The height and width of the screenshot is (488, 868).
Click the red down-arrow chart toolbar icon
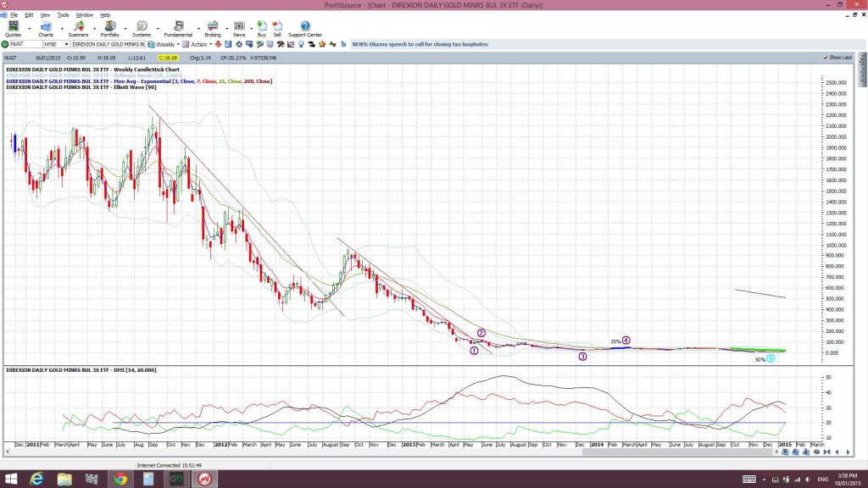click(x=218, y=44)
